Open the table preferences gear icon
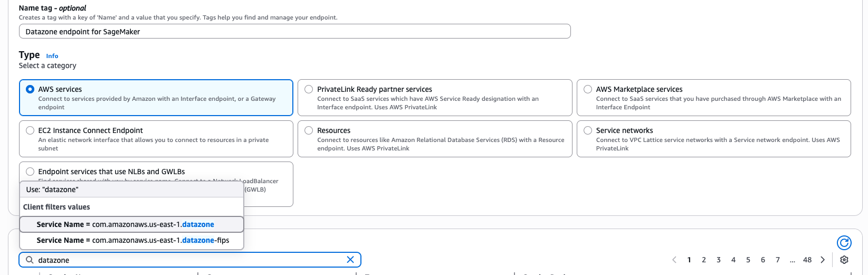Screen dimensions: 868x275 [844, 260]
